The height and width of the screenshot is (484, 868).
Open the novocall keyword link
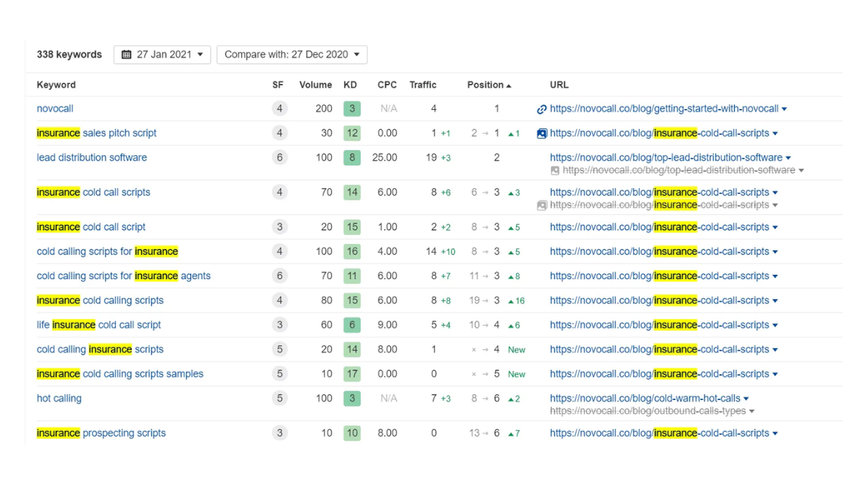[55, 109]
